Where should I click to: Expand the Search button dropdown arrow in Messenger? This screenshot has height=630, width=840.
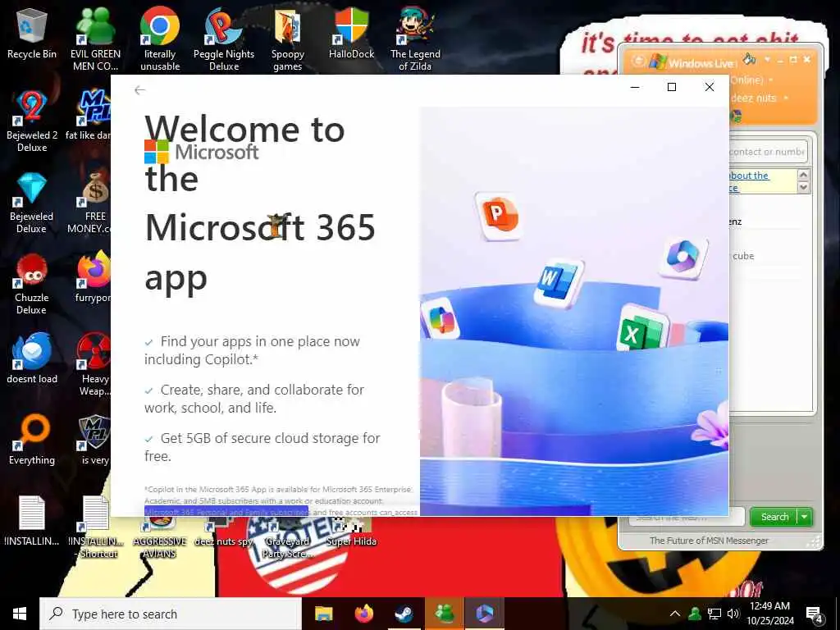coord(805,517)
